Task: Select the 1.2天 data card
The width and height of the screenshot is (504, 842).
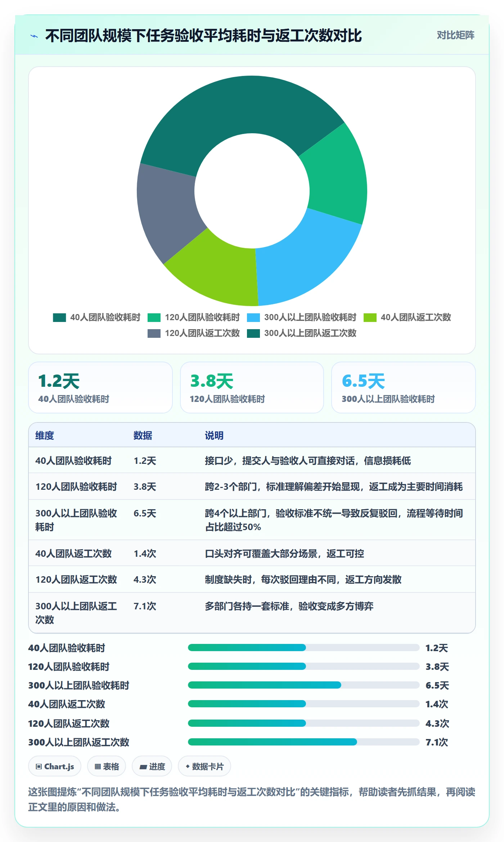Action: [100, 388]
